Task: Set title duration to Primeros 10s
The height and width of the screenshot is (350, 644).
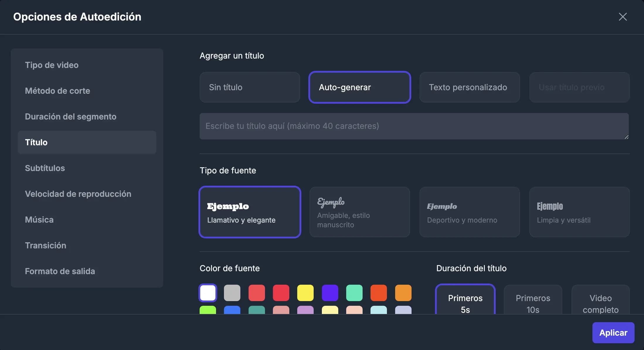Action: coord(533,304)
